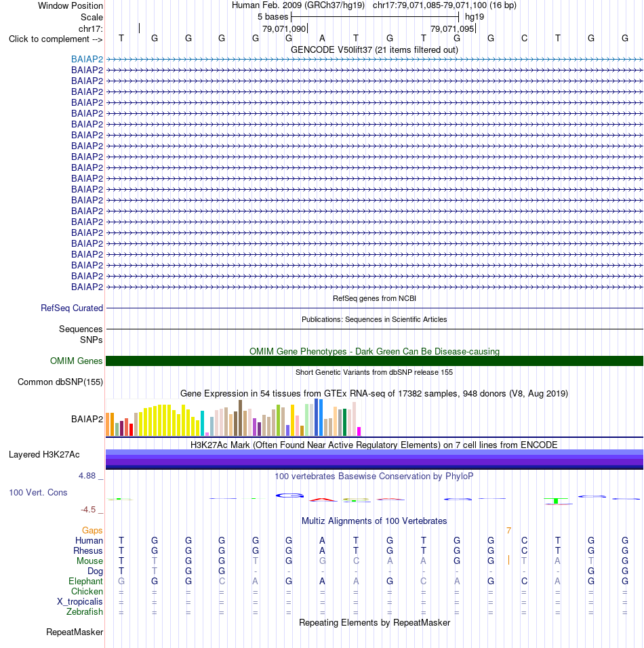Click the 'Rhesus' species label

pyautogui.click(x=87, y=551)
